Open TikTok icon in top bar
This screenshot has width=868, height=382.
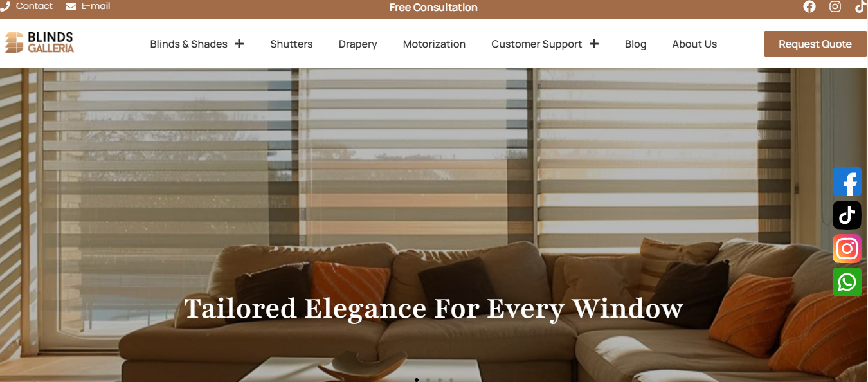[x=860, y=7]
